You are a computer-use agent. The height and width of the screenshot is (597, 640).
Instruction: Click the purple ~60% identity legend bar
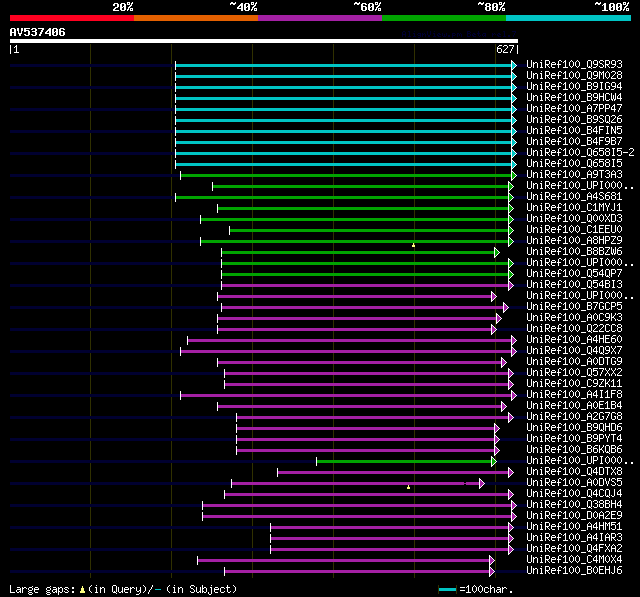click(x=320, y=18)
